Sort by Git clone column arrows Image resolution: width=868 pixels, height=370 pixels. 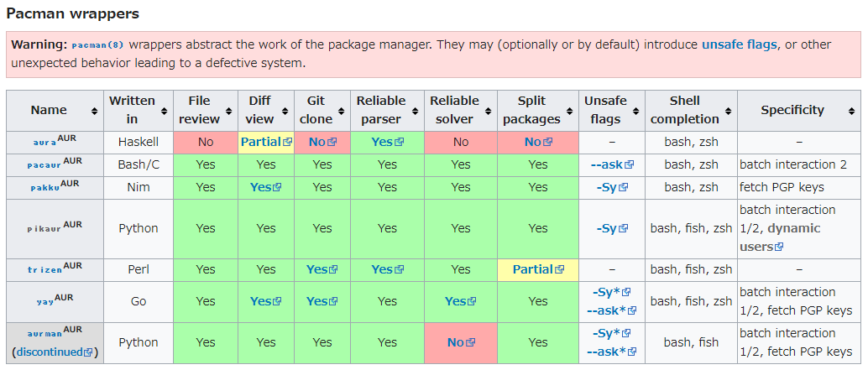(342, 111)
